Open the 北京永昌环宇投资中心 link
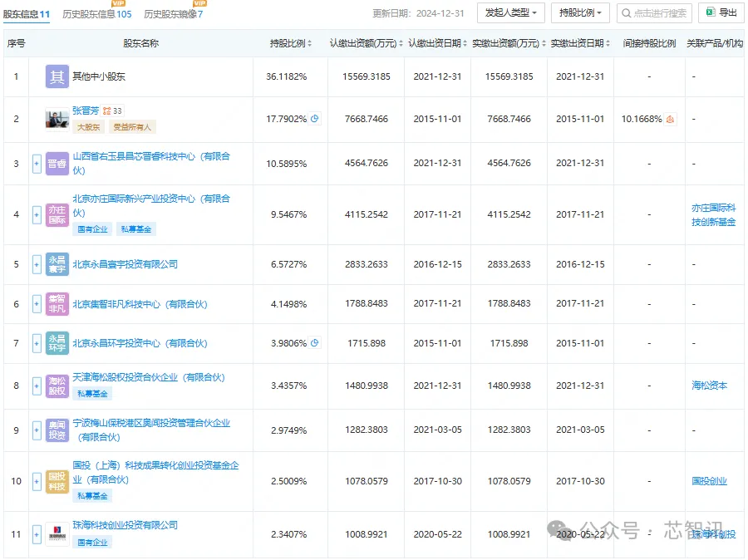The height and width of the screenshot is (560, 748). pos(140,343)
